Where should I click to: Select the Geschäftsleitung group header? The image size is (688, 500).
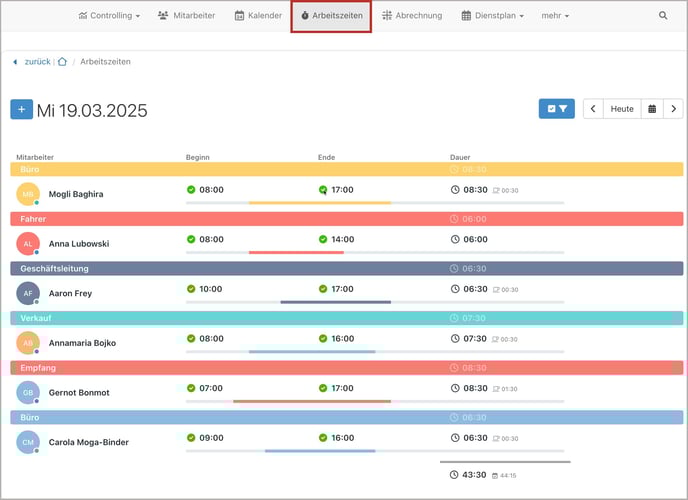347,268
